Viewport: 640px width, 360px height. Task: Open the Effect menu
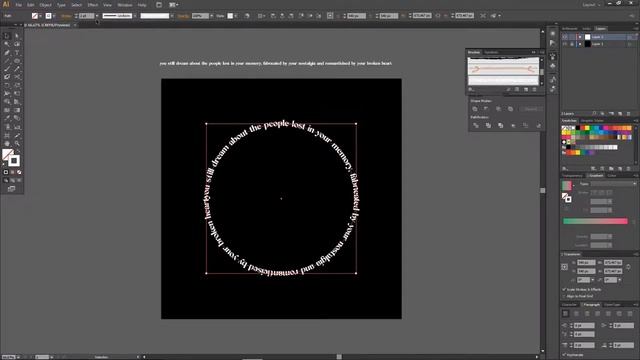tap(93, 5)
